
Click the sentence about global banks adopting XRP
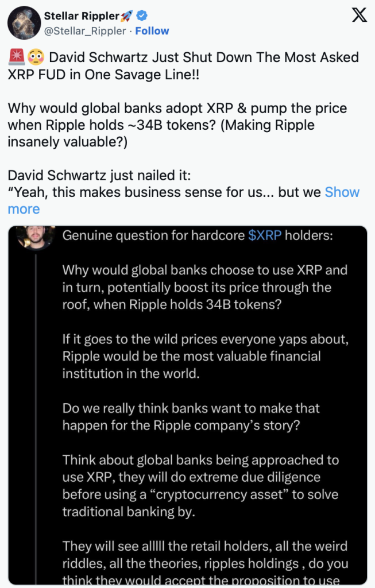coord(172,108)
